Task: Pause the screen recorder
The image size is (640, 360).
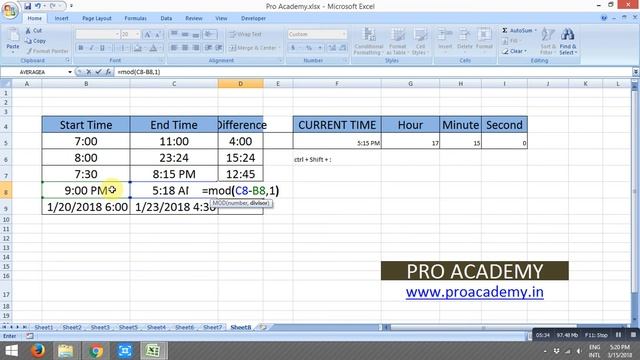Action: 619,335
